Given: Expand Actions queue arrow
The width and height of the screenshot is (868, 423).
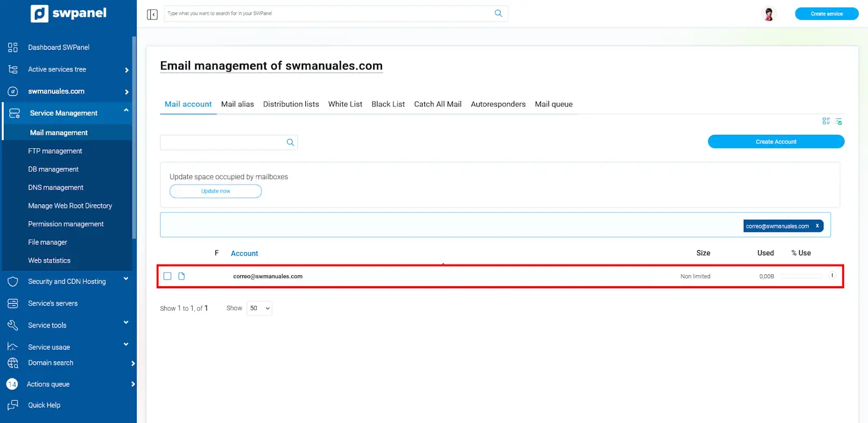Looking at the screenshot, I should pos(133,384).
